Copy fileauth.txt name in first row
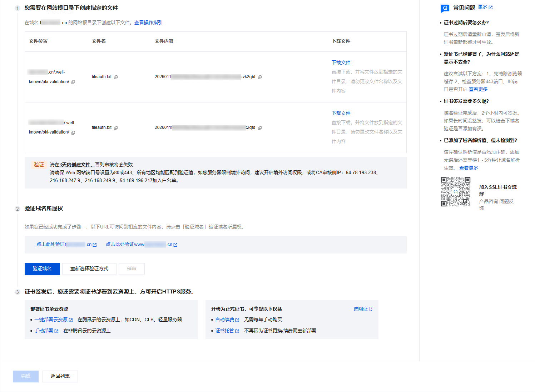The image size is (535, 392). pos(116,77)
